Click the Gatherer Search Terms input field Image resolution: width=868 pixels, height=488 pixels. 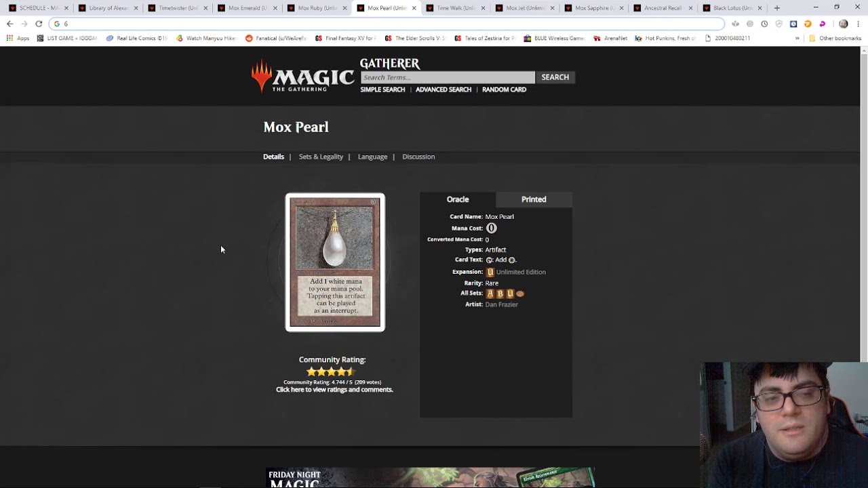pyautogui.click(x=448, y=77)
